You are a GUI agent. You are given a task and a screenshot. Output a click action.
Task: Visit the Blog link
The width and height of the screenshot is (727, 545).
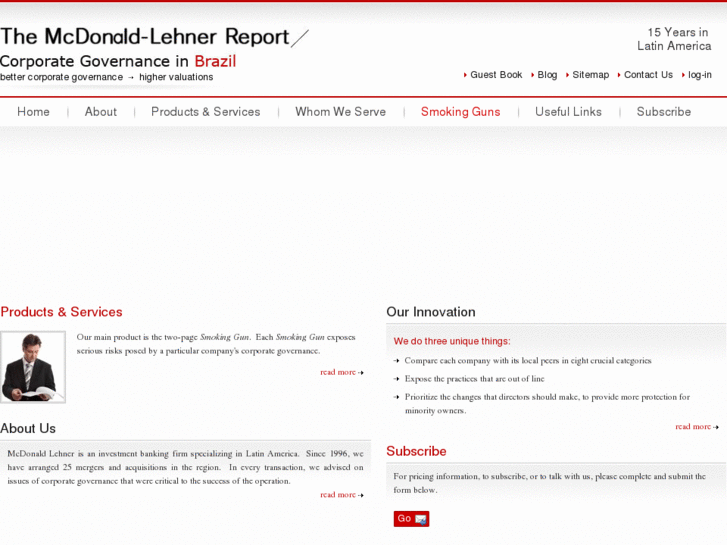(x=547, y=75)
